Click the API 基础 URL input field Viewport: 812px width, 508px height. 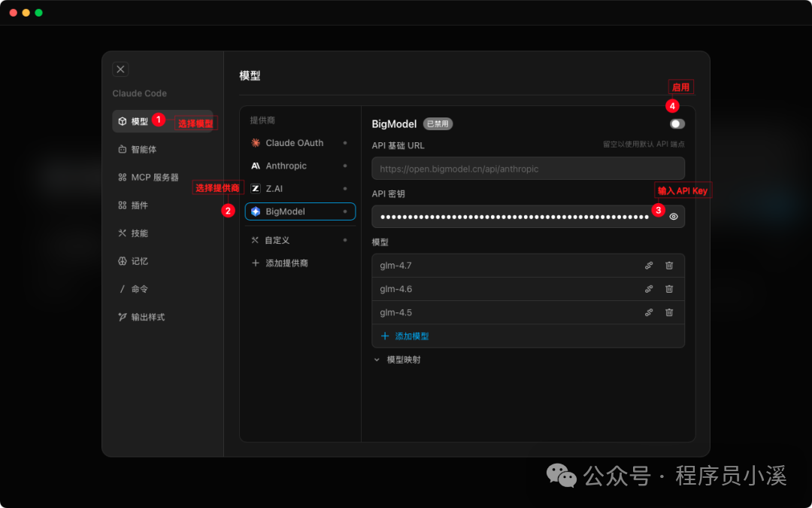[526, 168]
